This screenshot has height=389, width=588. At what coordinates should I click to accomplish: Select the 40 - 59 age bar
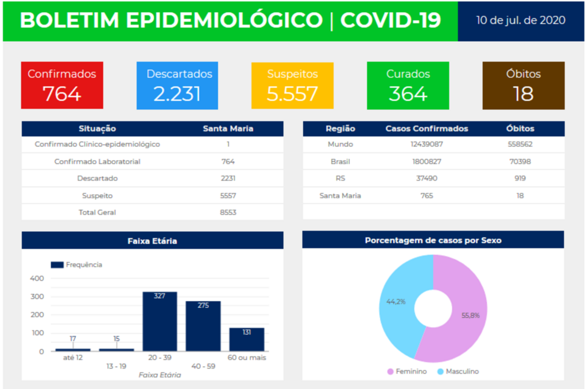point(203,326)
